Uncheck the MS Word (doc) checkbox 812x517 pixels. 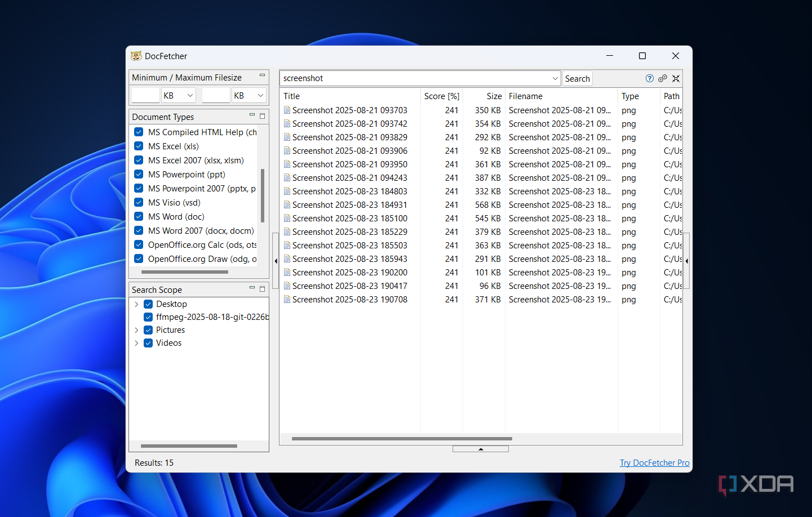pyautogui.click(x=139, y=216)
